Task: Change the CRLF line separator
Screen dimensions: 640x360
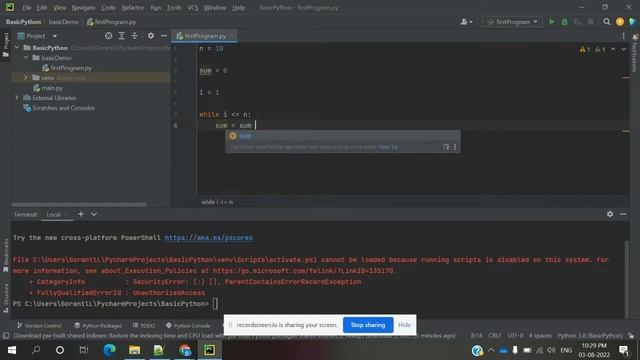Action: (x=494, y=336)
